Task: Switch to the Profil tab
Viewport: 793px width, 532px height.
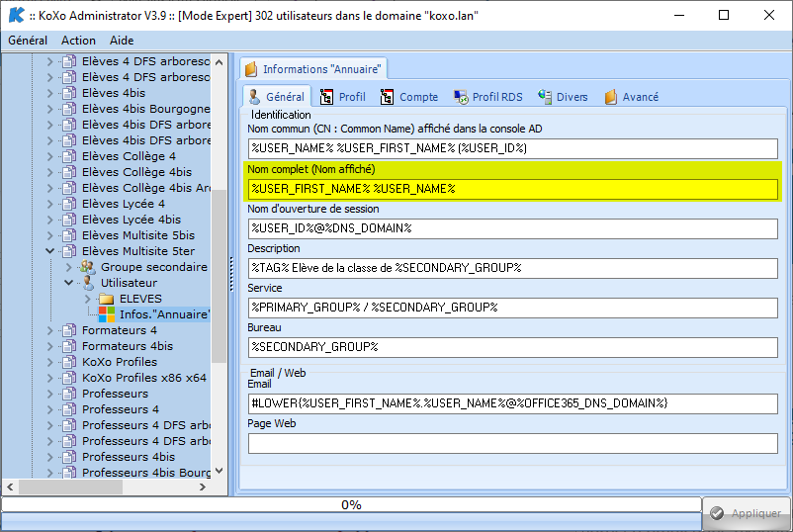Action: pos(343,97)
